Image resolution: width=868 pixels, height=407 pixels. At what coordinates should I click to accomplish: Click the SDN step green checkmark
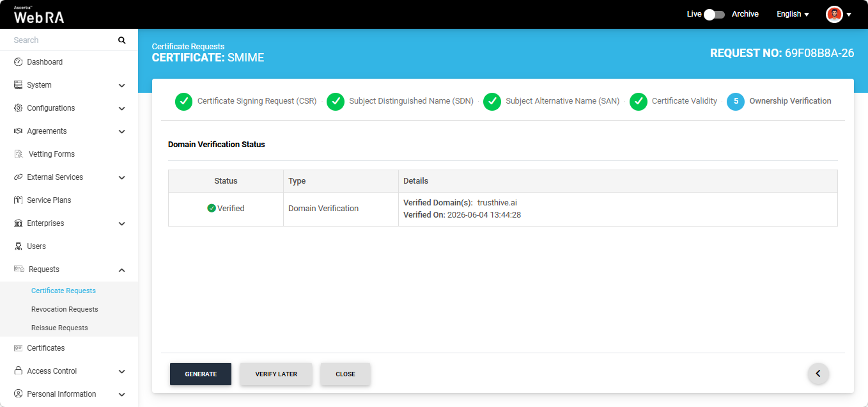[336, 101]
